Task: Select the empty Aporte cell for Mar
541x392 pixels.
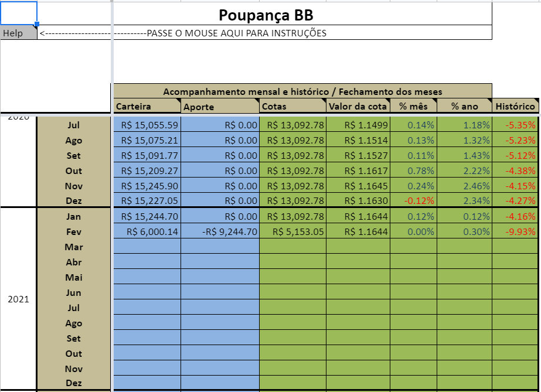Action: pyautogui.click(x=220, y=246)
